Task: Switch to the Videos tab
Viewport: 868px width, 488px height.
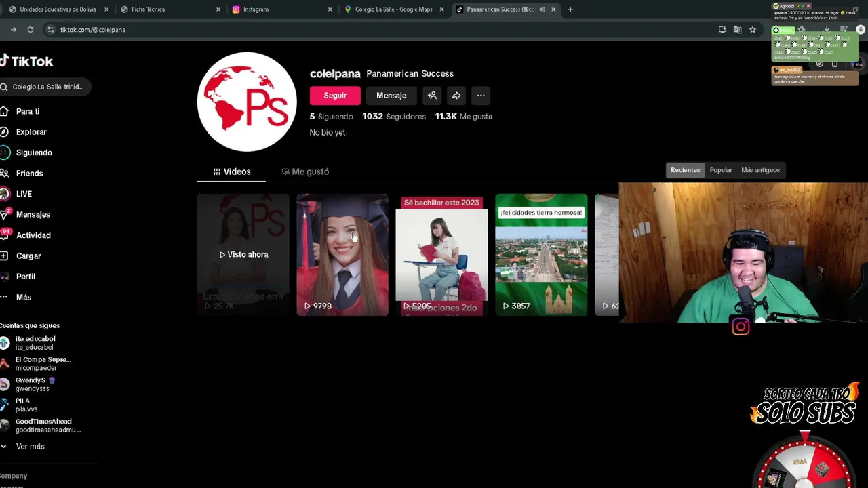Action: point(232,172)
